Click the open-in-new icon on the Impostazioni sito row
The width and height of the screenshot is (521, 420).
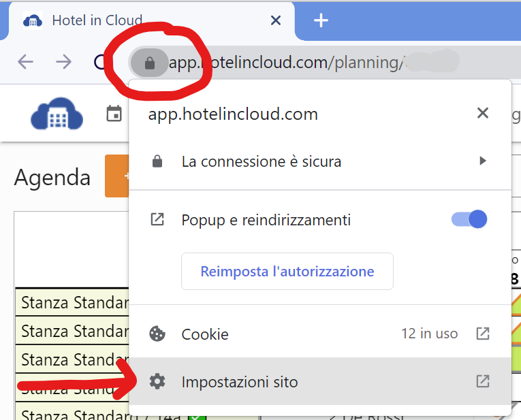click(x=483, y=381)
